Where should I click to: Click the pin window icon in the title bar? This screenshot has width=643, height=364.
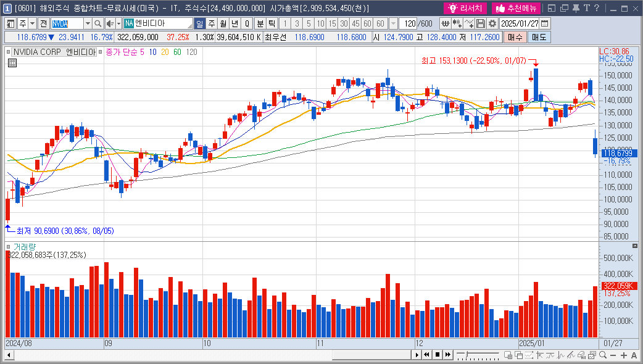coord(576,8)
